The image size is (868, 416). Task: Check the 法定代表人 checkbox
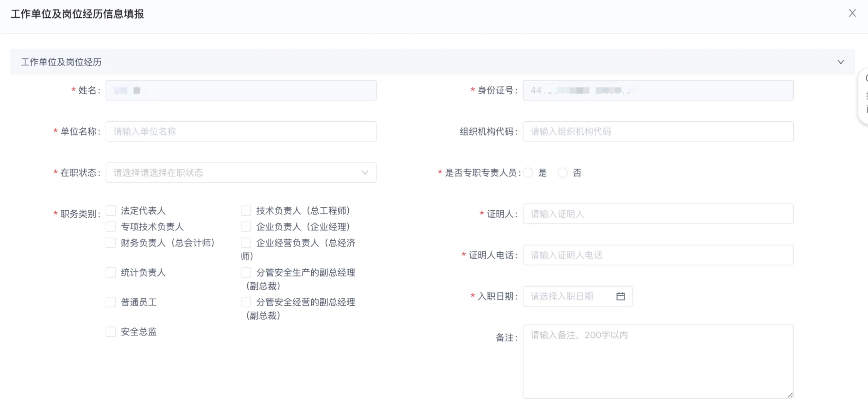(111, 211)
